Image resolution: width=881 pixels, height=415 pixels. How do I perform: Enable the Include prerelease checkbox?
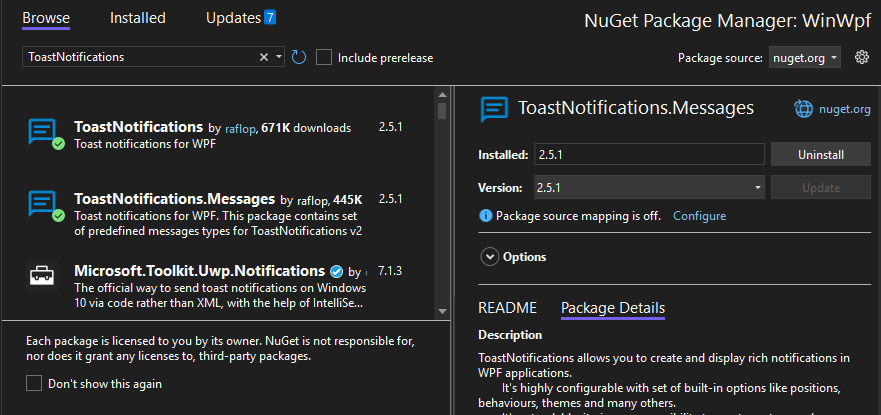[324, 57]
